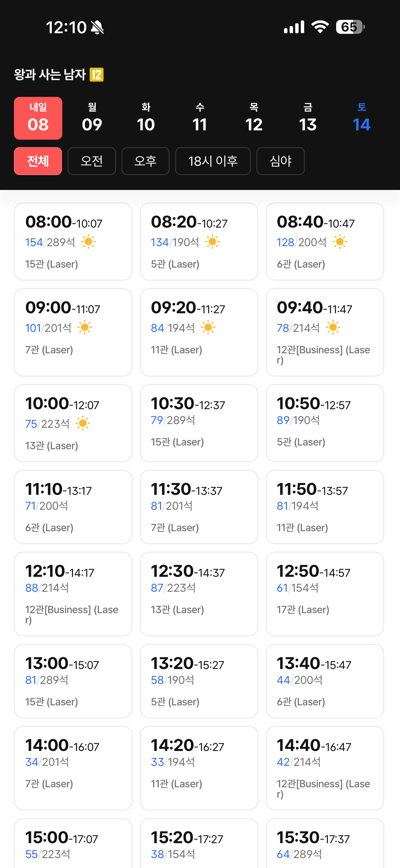Select the 18시 이후 filter
This screenshot has height=868, width=400.
point(213,161)
